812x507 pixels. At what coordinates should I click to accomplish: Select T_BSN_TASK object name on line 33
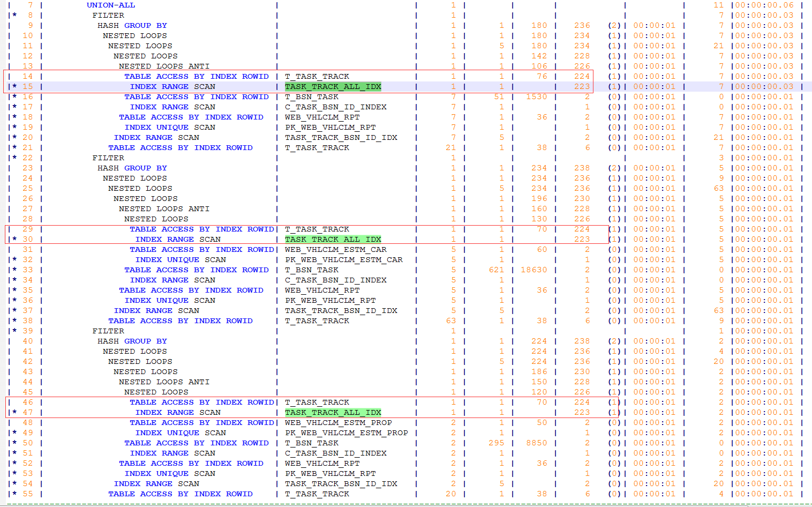[x=312, y=270]
